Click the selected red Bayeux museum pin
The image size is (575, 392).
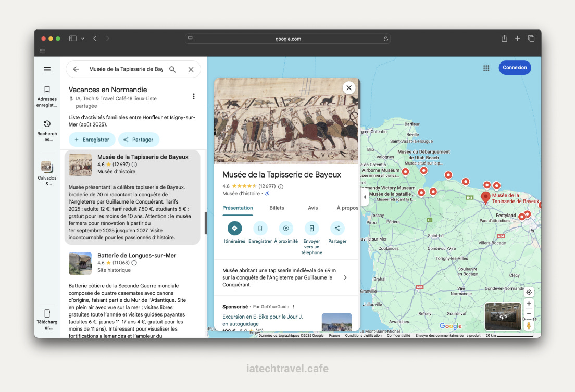click(x=485, y=198)
